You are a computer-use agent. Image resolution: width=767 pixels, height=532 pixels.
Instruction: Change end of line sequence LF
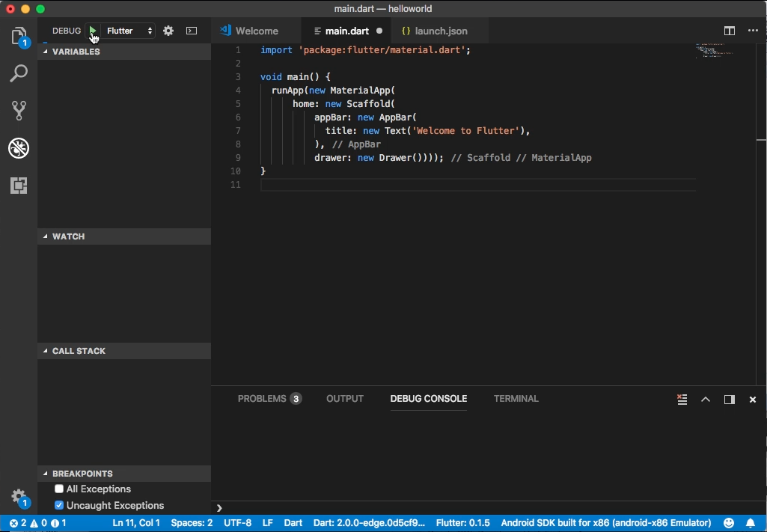pyautogui.click(x=268, y=523)
